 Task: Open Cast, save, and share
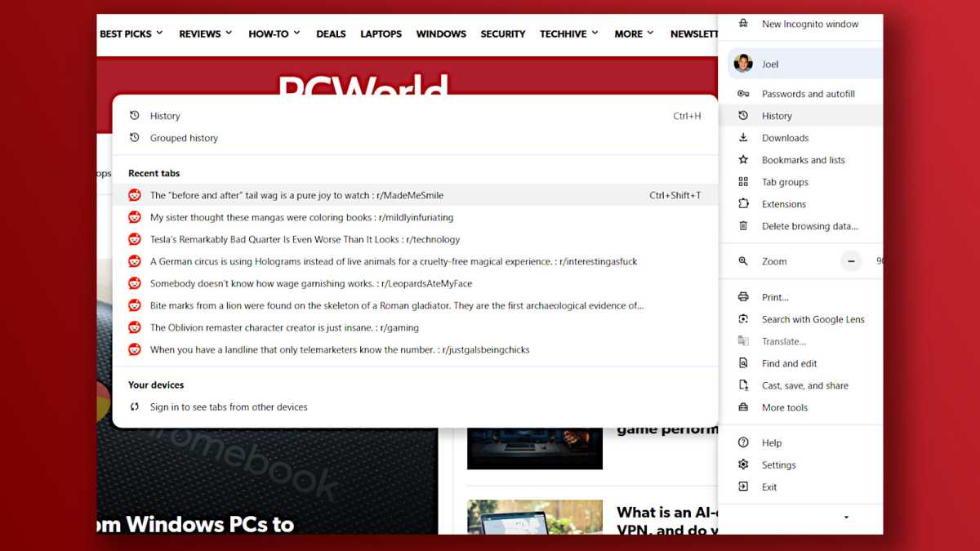click(x=805, y=385)
